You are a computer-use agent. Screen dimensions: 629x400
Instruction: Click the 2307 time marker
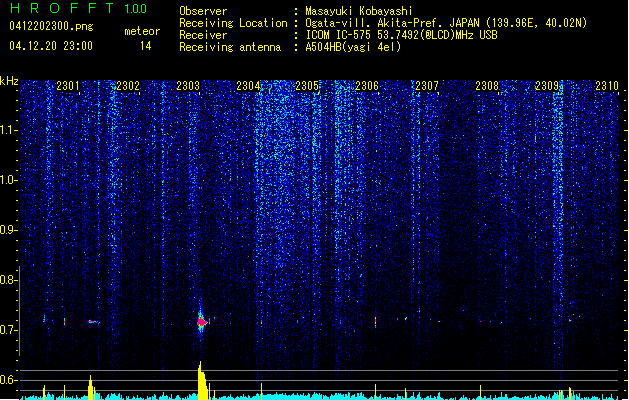coord(427,86)
